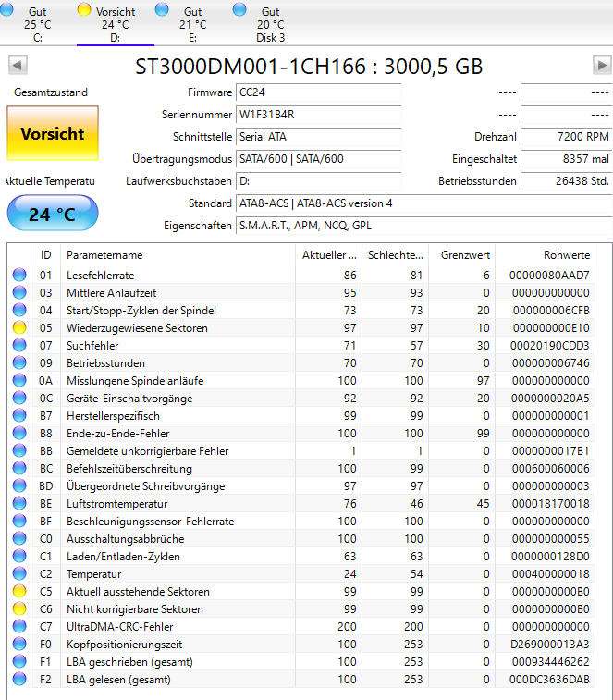Screen dimensions: 613x700
Task: Select the UltraDMA-CRC-Fehler parameter name
Action: coord(119,627)
